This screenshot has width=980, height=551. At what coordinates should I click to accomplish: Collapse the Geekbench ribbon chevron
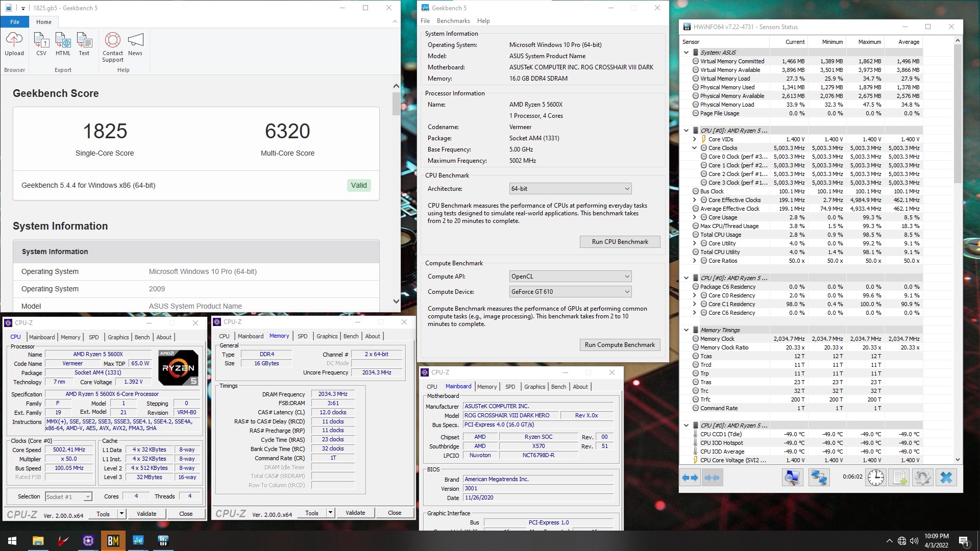pyautogui.click(x=395, y=21)
